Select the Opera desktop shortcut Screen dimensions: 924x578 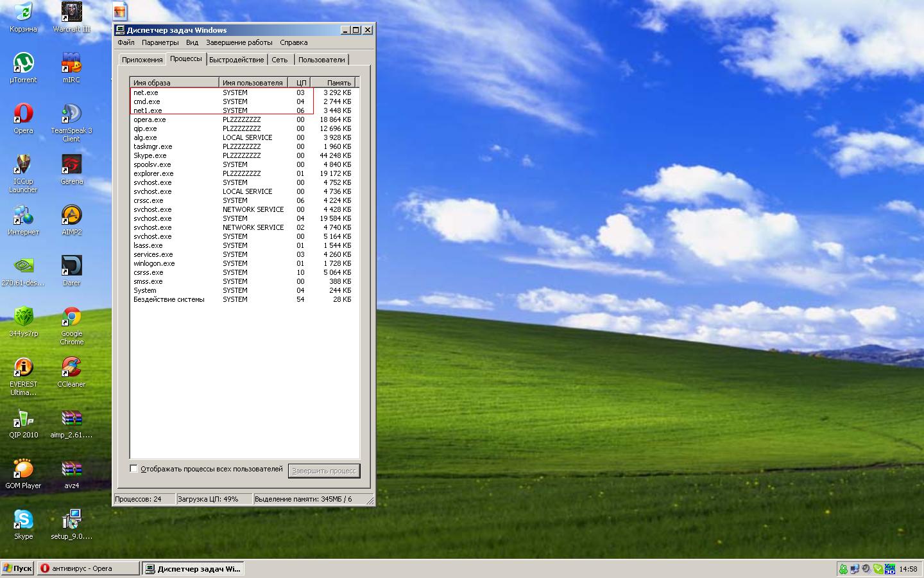tap(23, 114)
